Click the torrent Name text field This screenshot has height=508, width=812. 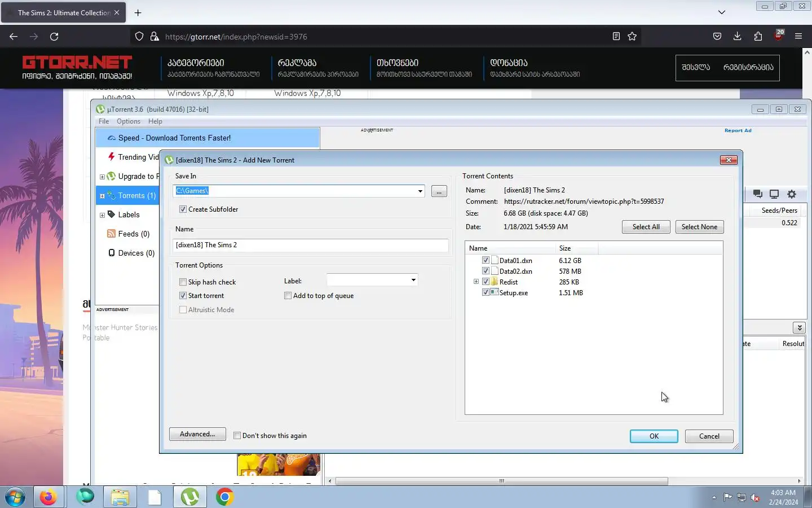(x=311, y=245)
